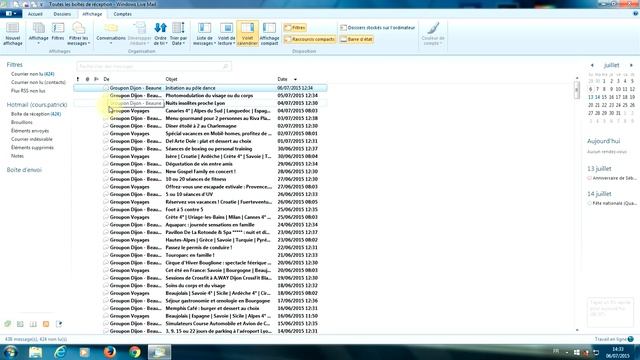
Task: Open the 'Fête nationale' calendar event
Action: tap(611, 203)
